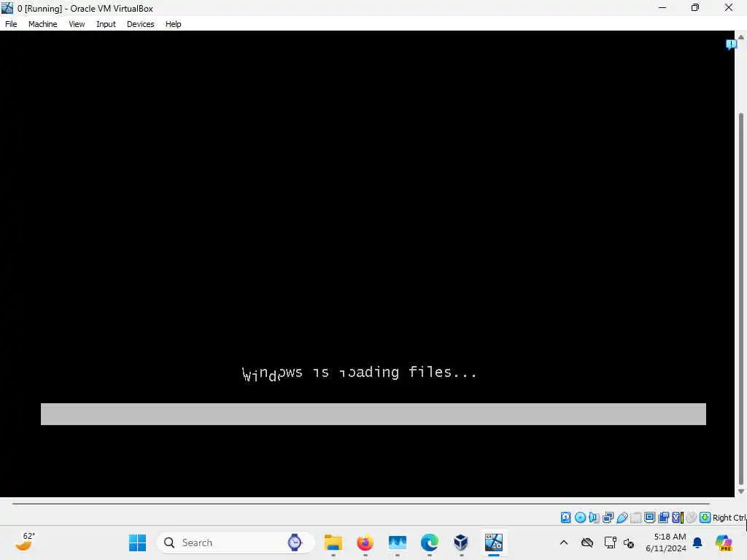Viewport: 747px width, 560px height.
Task: Open the Machine menu
Action: coord(42,24)
